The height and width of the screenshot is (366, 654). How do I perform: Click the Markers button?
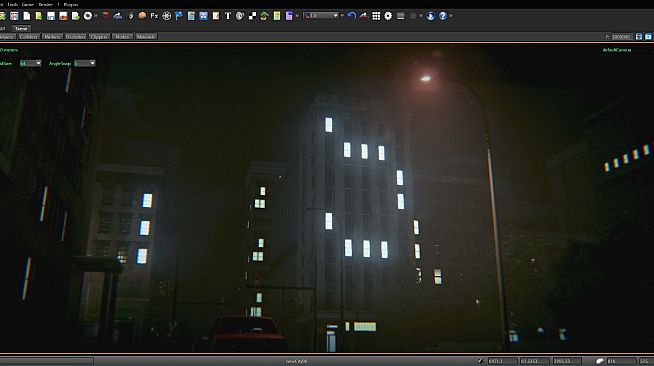tap(52, 37)
